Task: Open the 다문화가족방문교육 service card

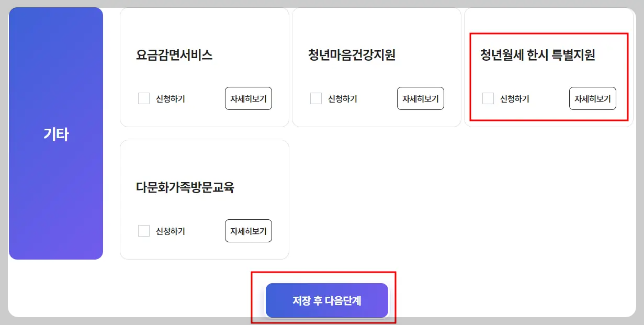Action: pos(205,199)
